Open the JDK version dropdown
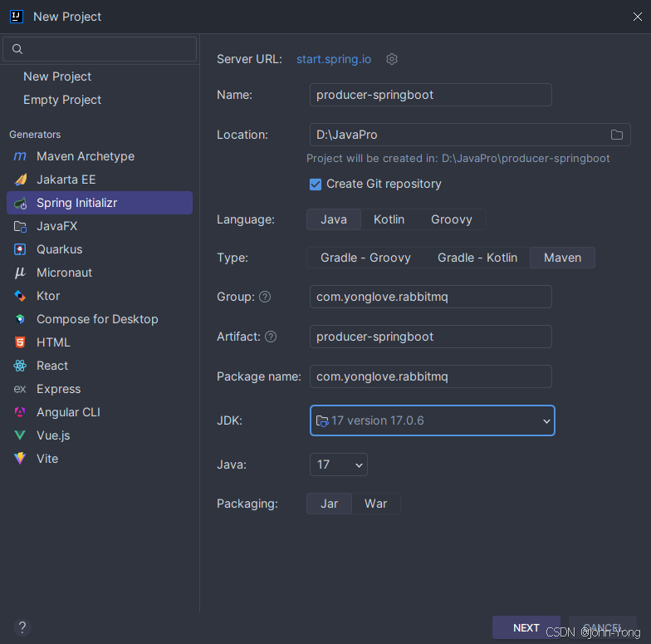 pyautogui.click(x=432, y=420)
